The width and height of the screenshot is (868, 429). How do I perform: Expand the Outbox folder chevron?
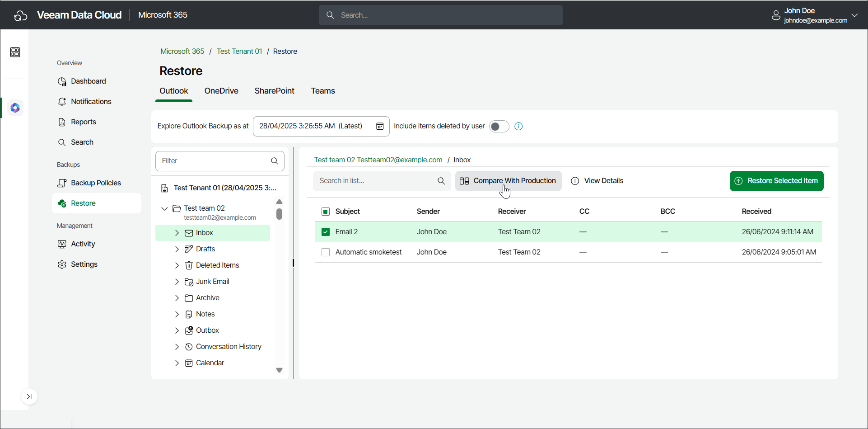pos(177,330)
